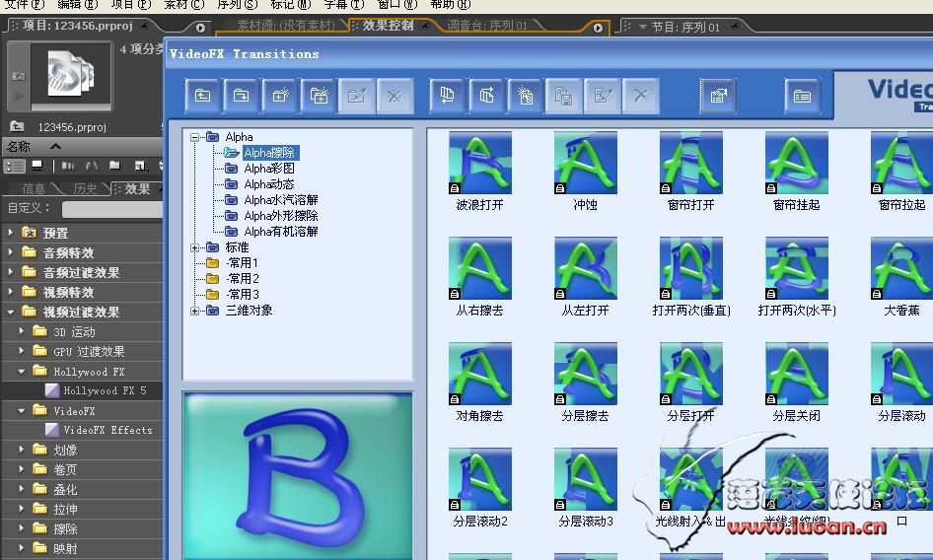Expand the 三维对象 tree node
This screenshot has height=560, width=933.
[x=194, y=311]
